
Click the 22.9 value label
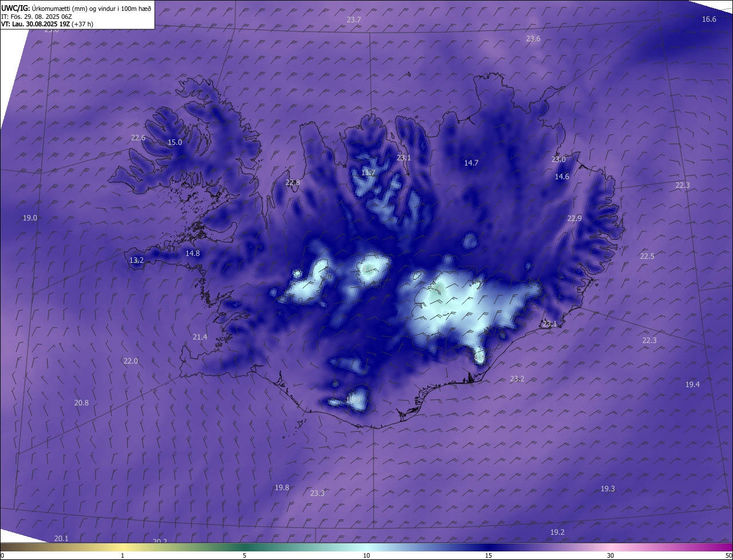574,219
